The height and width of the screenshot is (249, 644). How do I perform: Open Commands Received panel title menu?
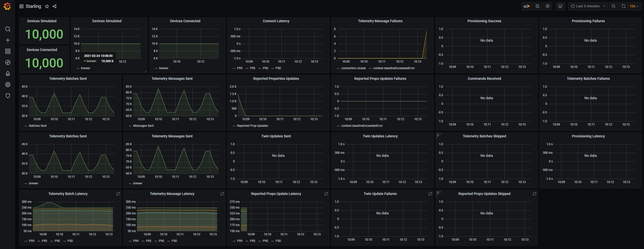(x=484, y=79)
